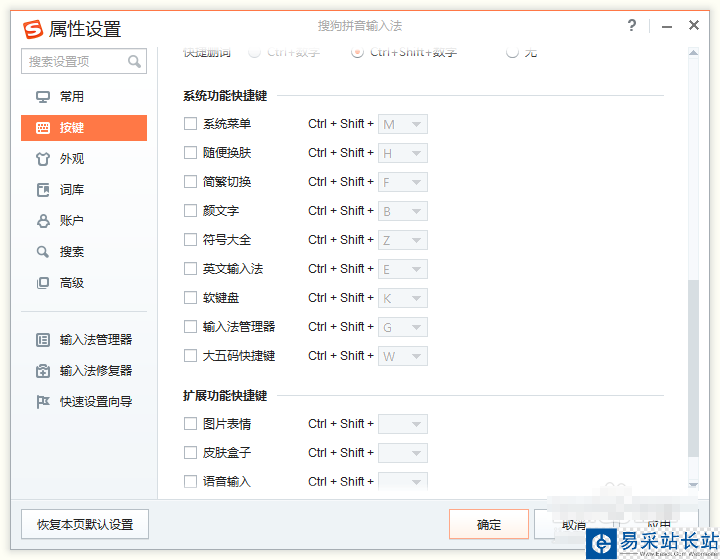The width and height of the screenshot is (720, 560).
Task: Click the scrollbar up arrow
Action: (x=693, y=53)
